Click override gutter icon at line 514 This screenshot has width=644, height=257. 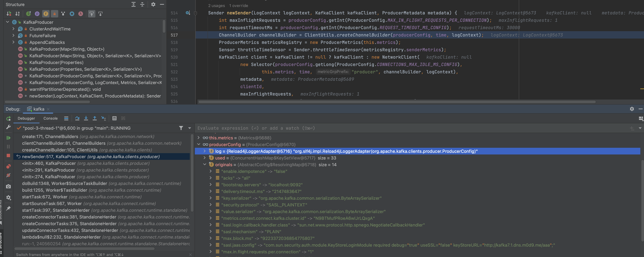click(188, 13)
